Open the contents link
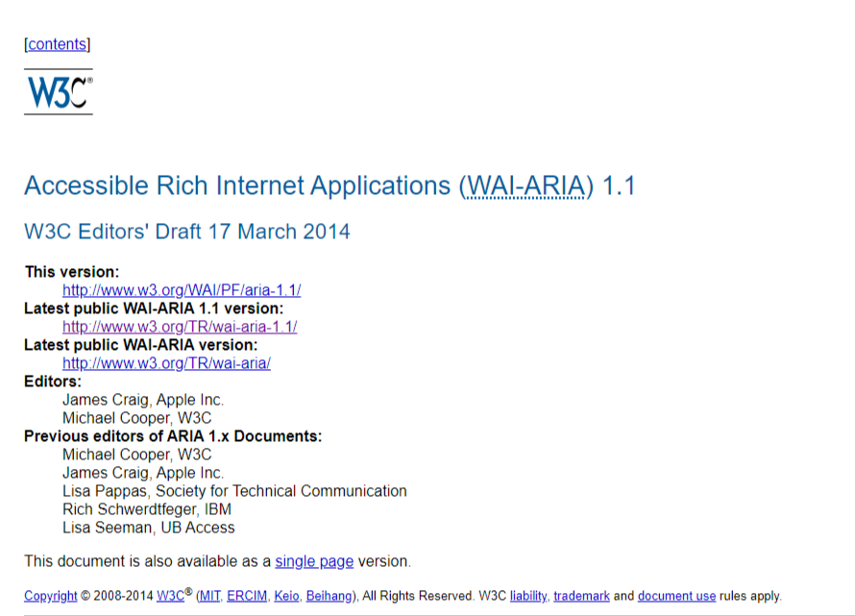Viewport: 855px width, 616px height. (58, 44)
